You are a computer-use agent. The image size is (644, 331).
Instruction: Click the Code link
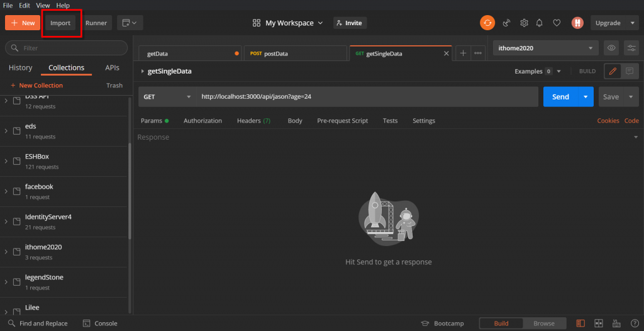[631, 121]
